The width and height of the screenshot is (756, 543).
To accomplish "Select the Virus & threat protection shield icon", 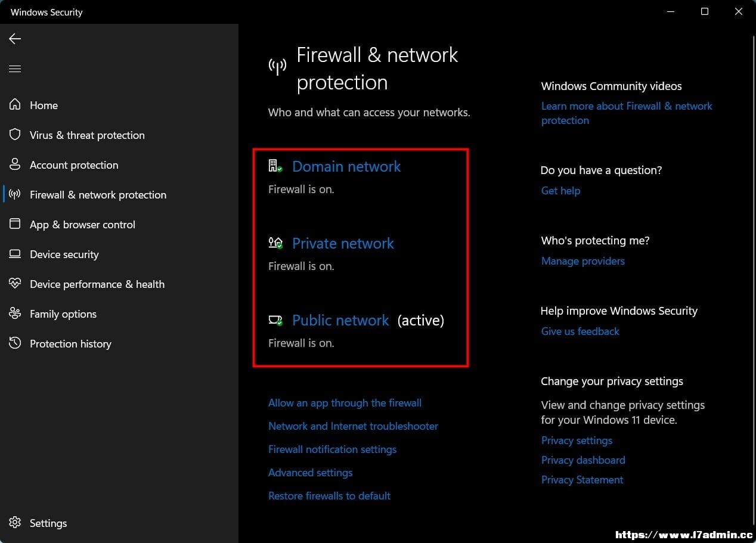I will [15, 135].
